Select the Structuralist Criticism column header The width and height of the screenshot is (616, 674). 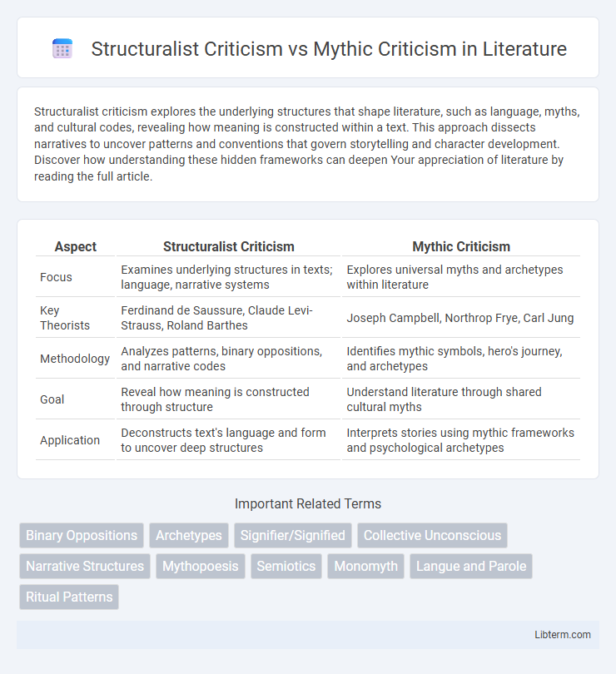coord(229,246)
